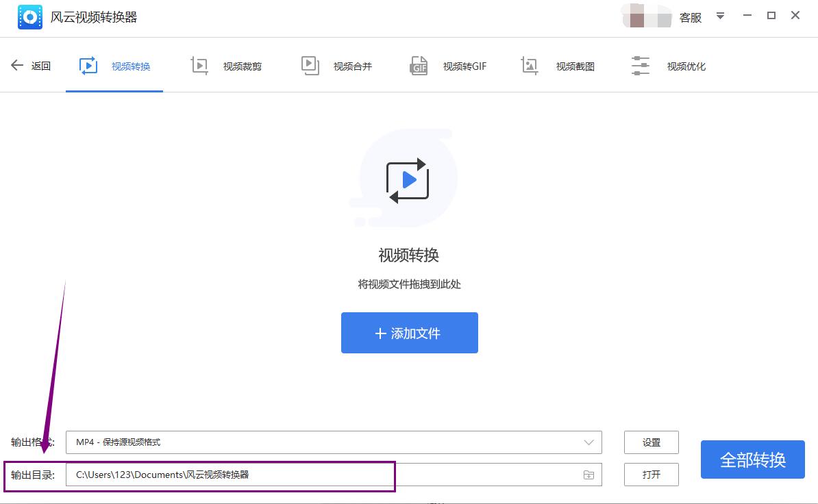Start conversion with 全部转换 button

click(x=753, y=459)
